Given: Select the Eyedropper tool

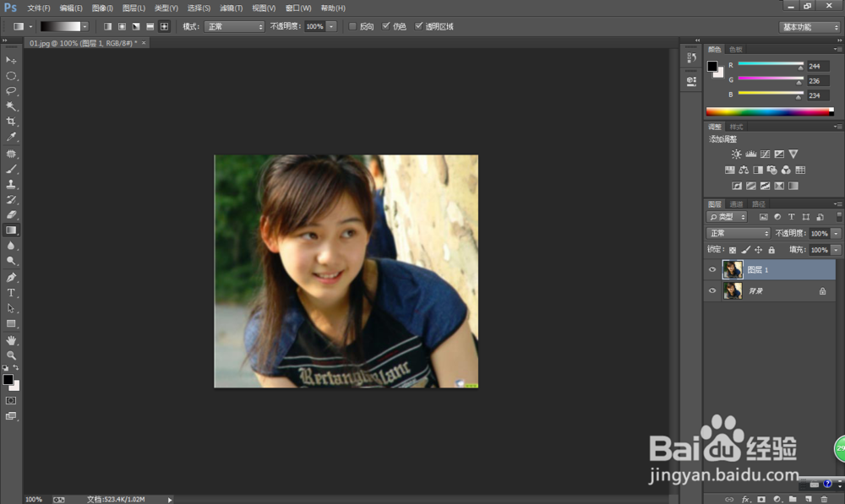Looking at the screenshot, I should [x=11, y=137].
